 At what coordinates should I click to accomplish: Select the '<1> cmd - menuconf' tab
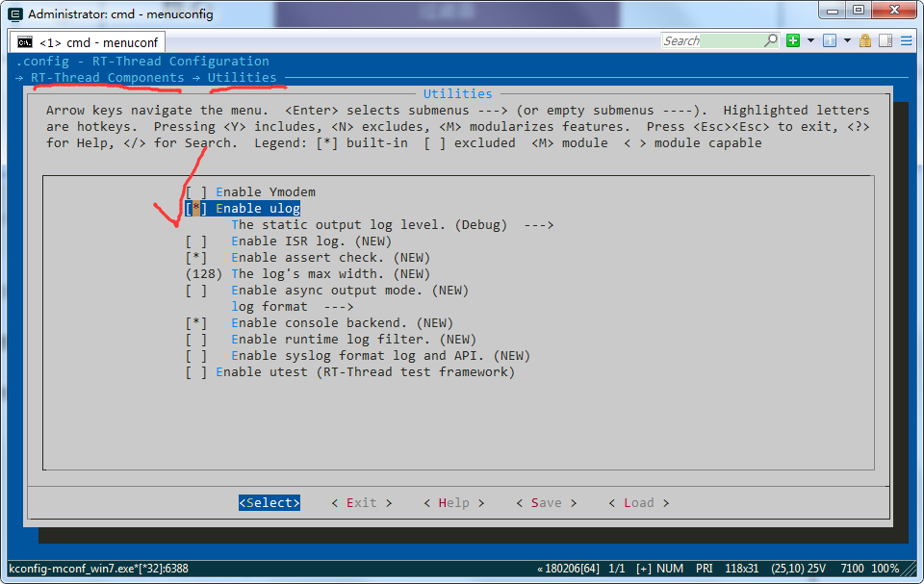click(88, 42)
